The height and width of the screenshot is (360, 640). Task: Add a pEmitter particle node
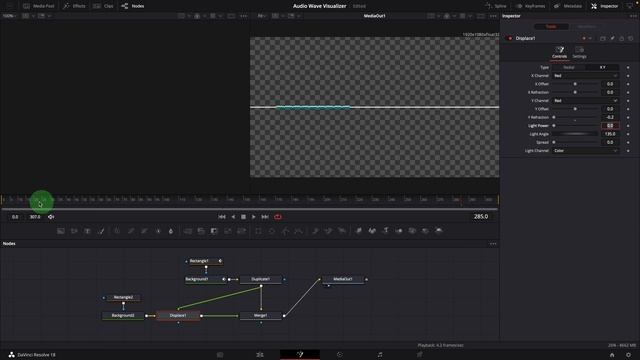click(x=315, y=231)
